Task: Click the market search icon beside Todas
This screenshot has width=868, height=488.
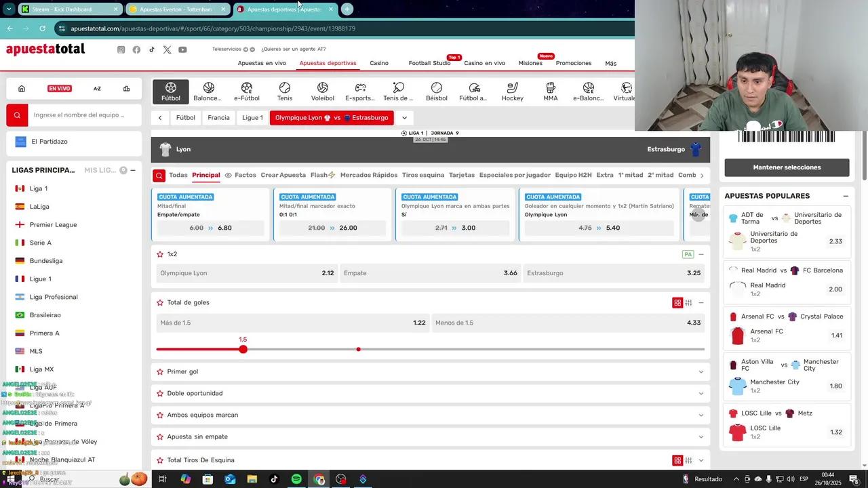Action: (x=159, y=176)
